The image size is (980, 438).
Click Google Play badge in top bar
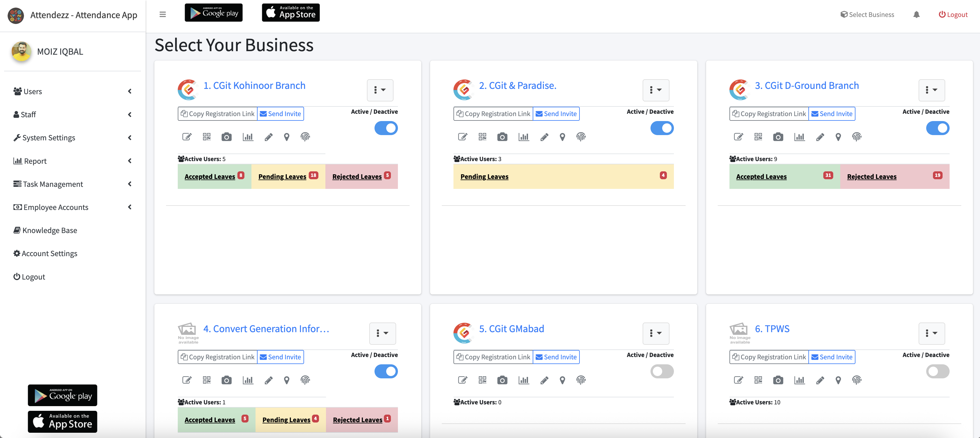(213, 13)
